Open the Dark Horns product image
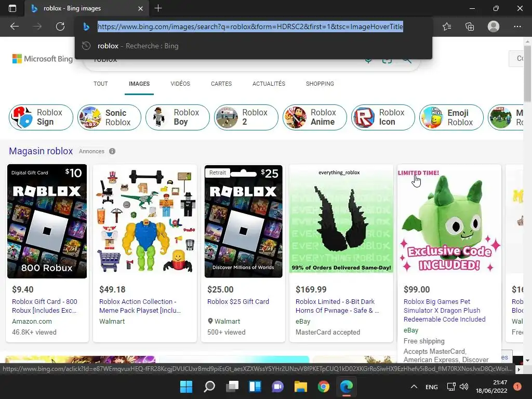 coord(341,220)
